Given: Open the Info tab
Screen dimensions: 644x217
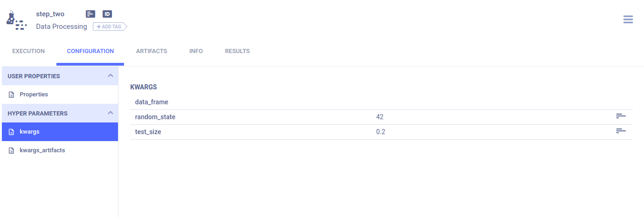Looking at the screenshot, I should [x=196, y=51].
